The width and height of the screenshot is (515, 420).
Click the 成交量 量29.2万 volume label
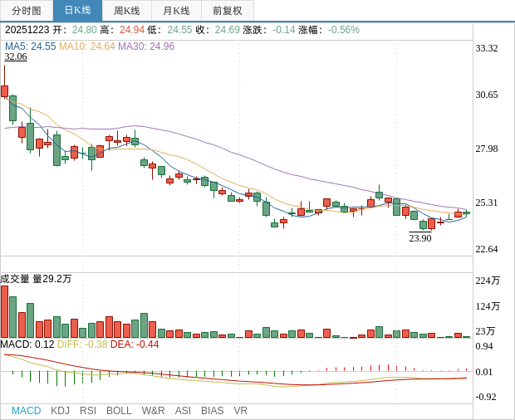coord(36,279)
